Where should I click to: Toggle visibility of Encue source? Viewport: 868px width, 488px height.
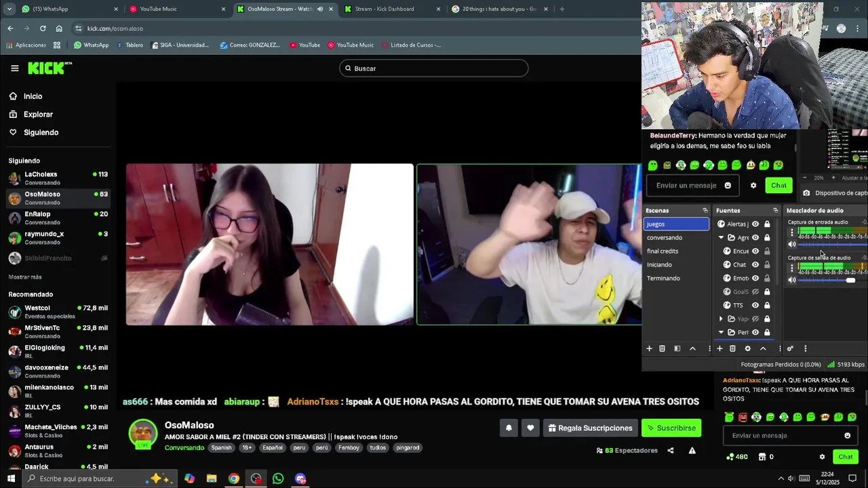[755, 251]
